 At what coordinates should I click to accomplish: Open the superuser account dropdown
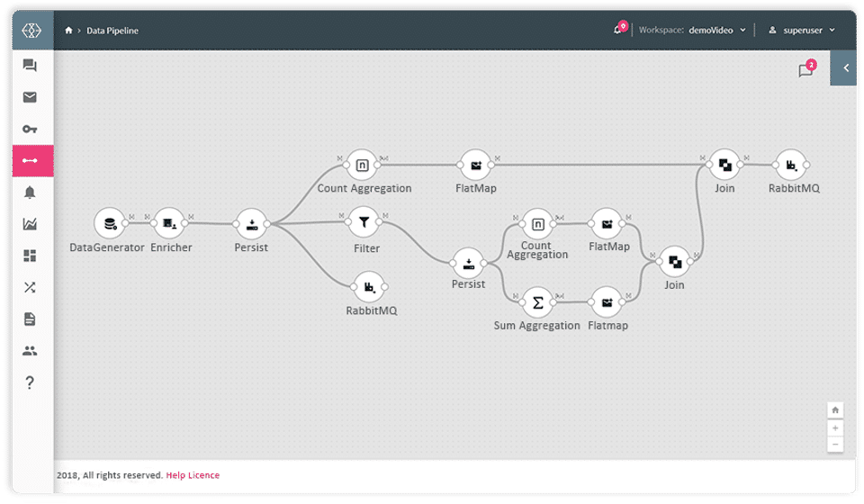(x=802, y=31)
